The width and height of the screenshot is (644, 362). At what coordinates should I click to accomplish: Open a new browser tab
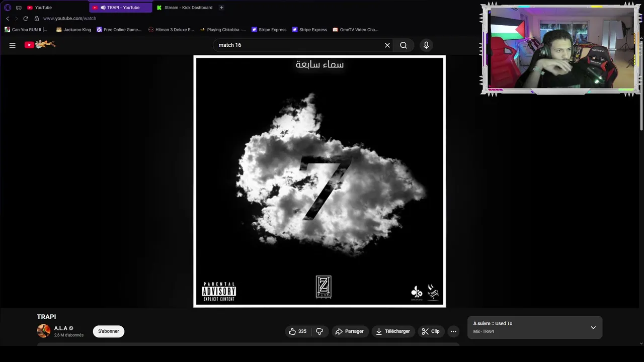click(x=221, y=8)
